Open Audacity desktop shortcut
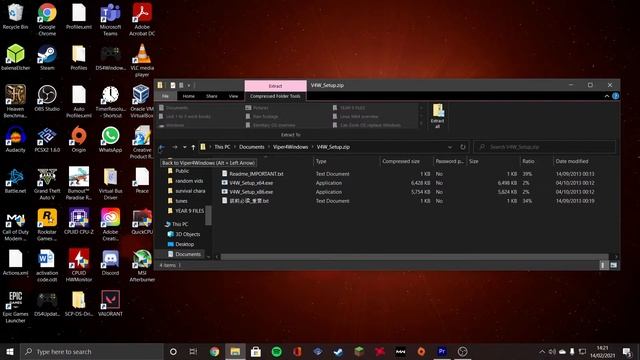This screenshot has height=360, width=640. pyautogui.click(x=16, y=139)
